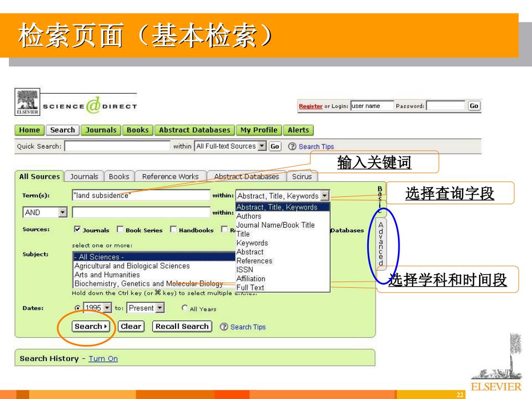Click the ScienceDirect logo
This screenshot has height=399, width=532.
[x=90, y=106]
